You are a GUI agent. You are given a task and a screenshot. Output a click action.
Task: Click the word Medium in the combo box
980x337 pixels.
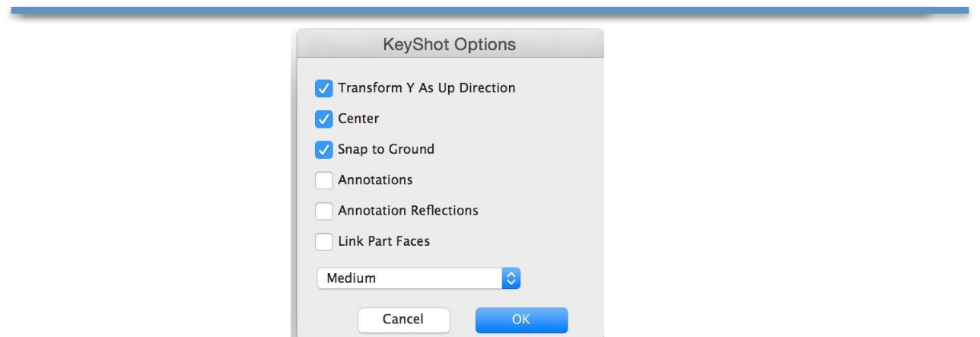[351, 278]
